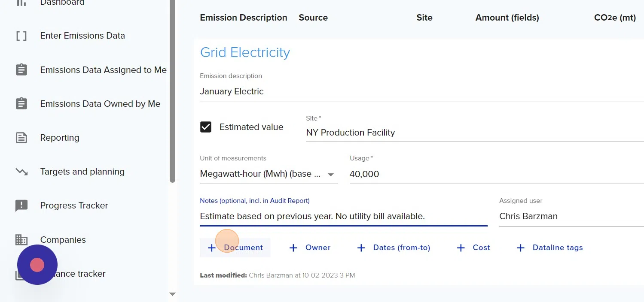Add Dataline tags to entry
The width and height of the screenshot is (644, 302).
(549, 248)
